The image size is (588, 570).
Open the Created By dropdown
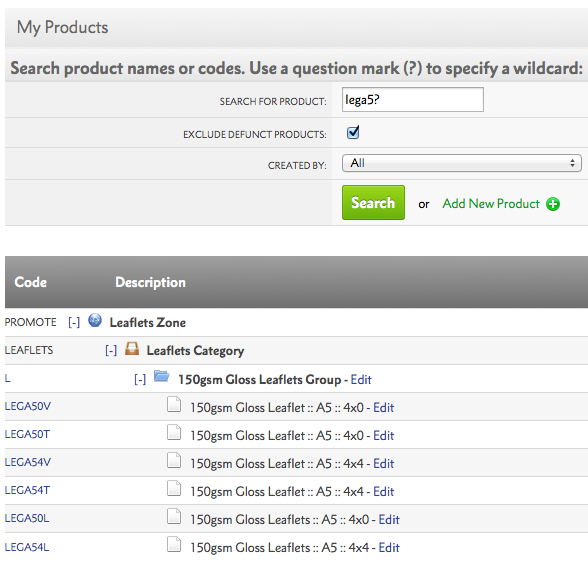tap(462, 163)
